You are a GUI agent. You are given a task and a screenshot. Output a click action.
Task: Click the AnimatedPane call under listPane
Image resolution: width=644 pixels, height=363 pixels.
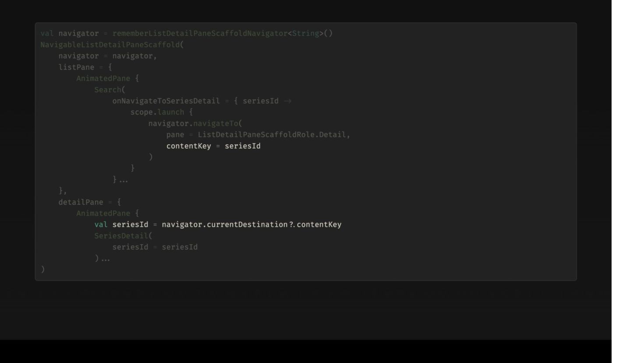point(103,78)
